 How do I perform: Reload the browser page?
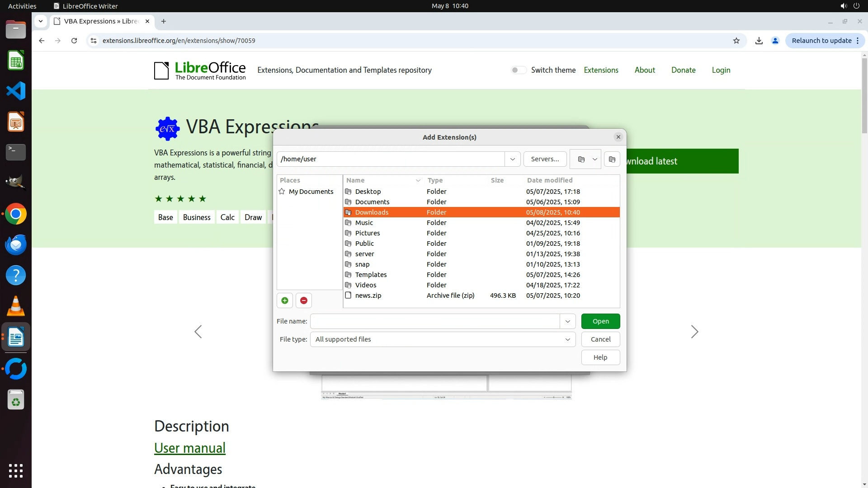coord(74,41)
